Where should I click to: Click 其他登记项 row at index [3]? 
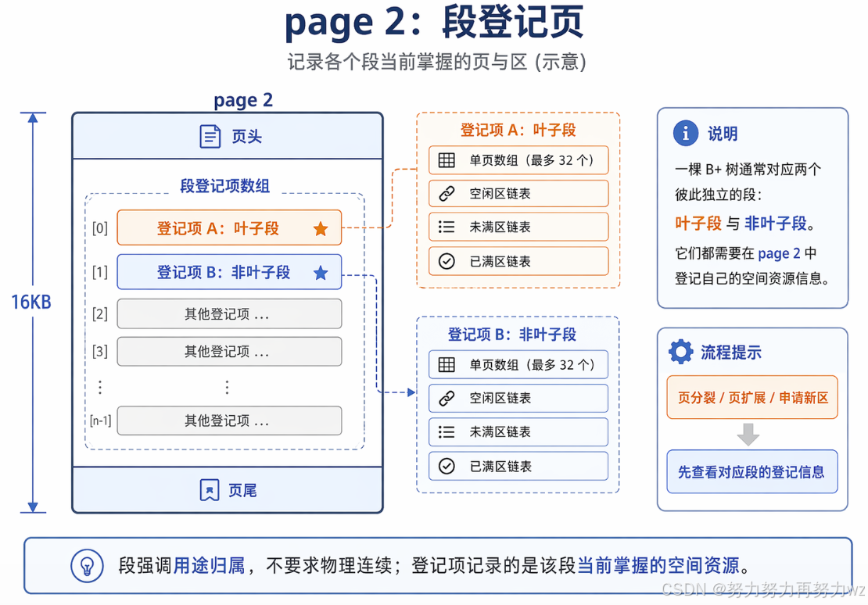click(x=229, y=351)
